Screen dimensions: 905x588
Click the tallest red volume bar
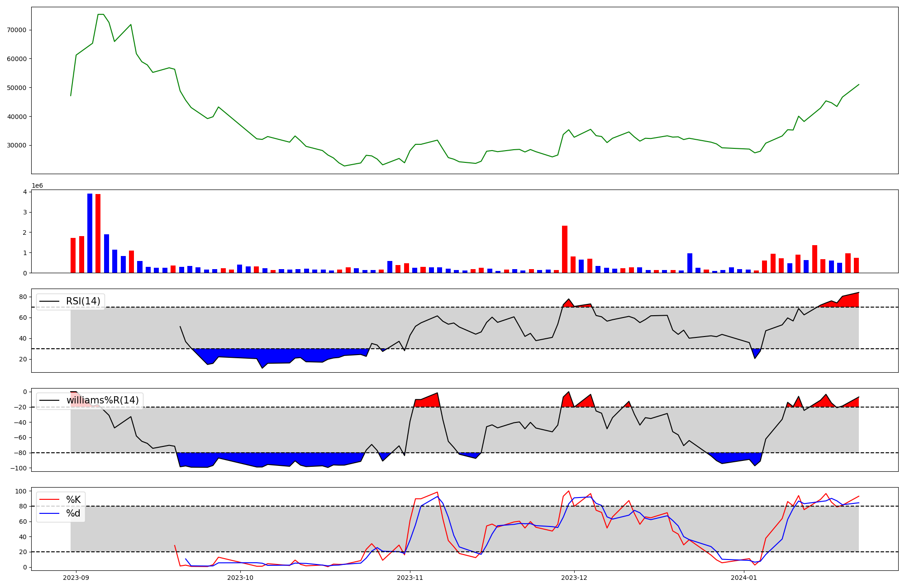coord(98,233)
